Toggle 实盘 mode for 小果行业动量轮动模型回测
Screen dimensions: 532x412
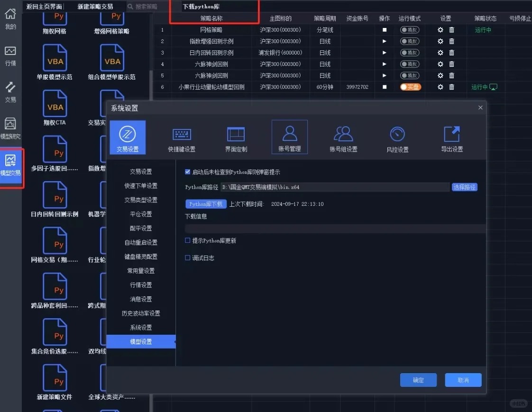410,87
